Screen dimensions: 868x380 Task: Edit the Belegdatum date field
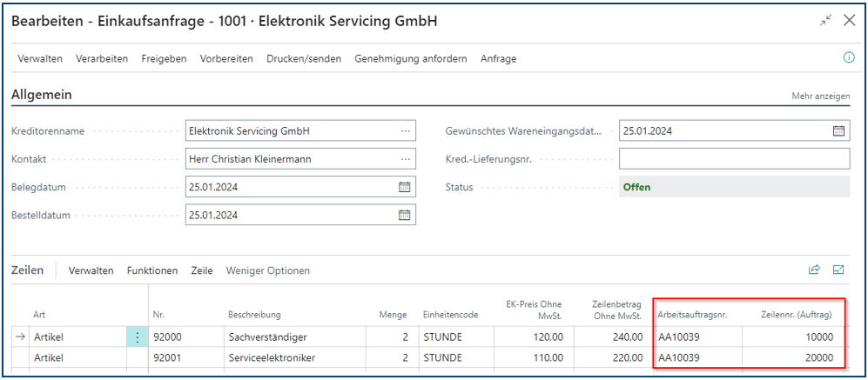tap(300, 187)
